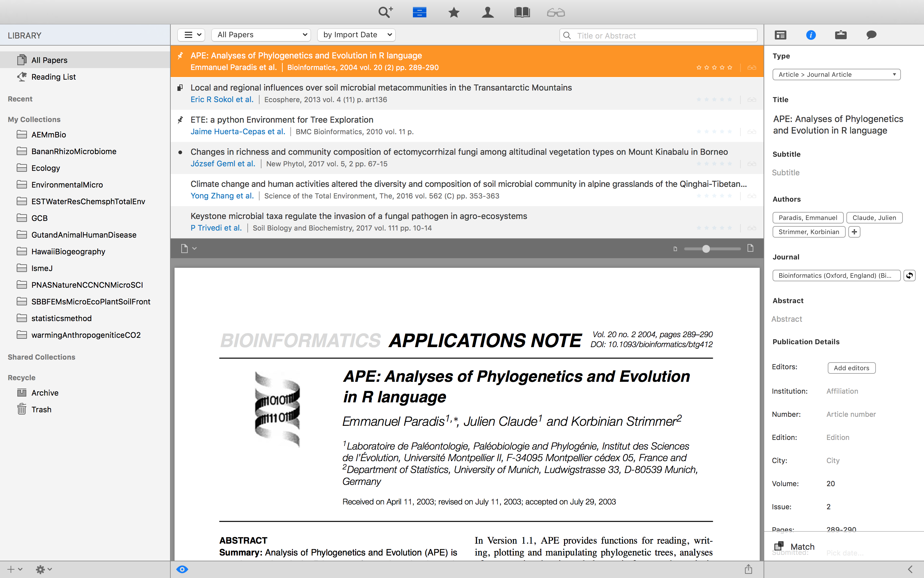Toggle reading-list glasses on Jaime Huerta-Cepas paper
This screenshot has height=578, width=924.
pos(752,132)
